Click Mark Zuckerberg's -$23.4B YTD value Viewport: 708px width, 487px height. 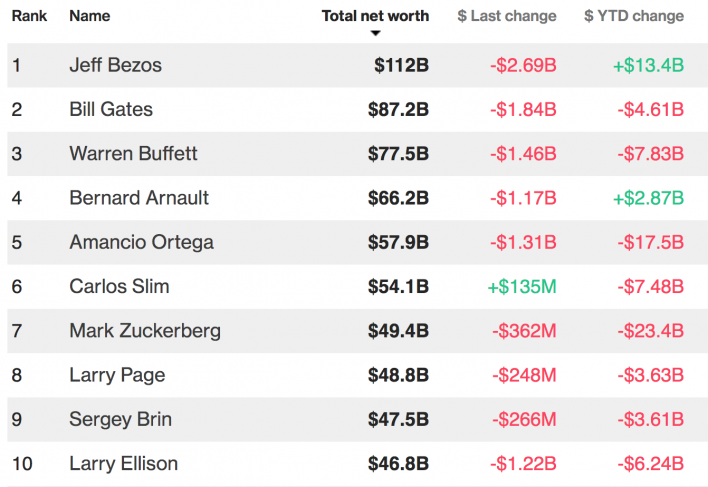click(650, 330)
